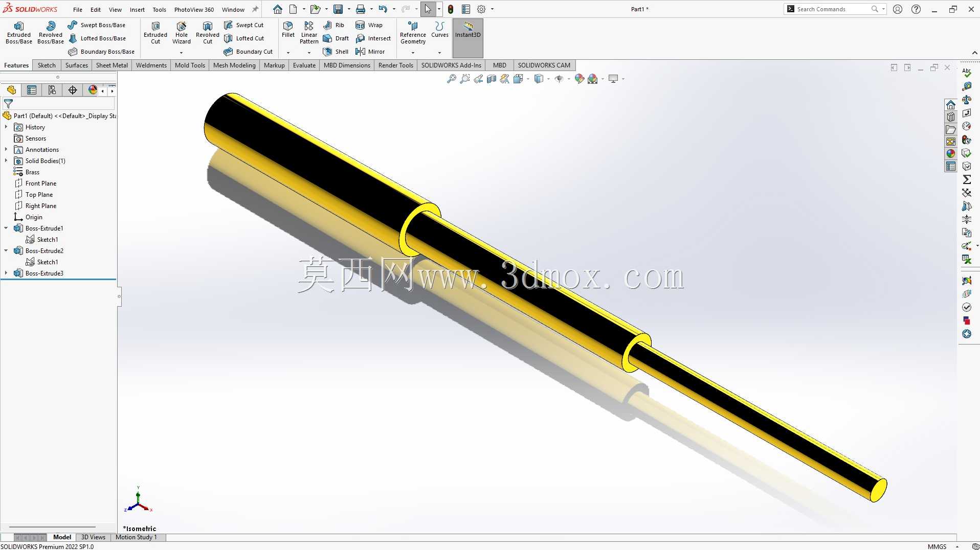Click the Undo button
The height and width of the screenshot is (550, 980).
coord(383,9)
